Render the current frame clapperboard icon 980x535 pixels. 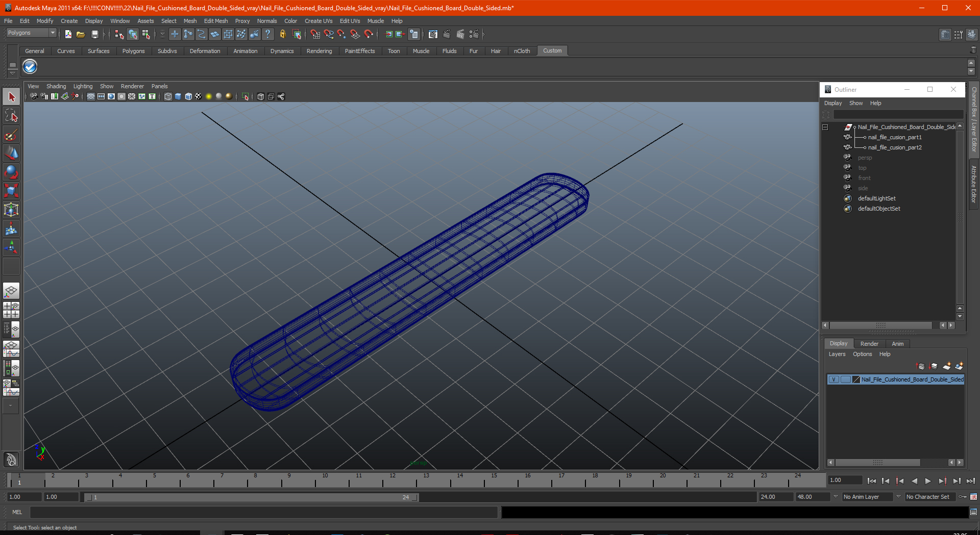point(447,34)
